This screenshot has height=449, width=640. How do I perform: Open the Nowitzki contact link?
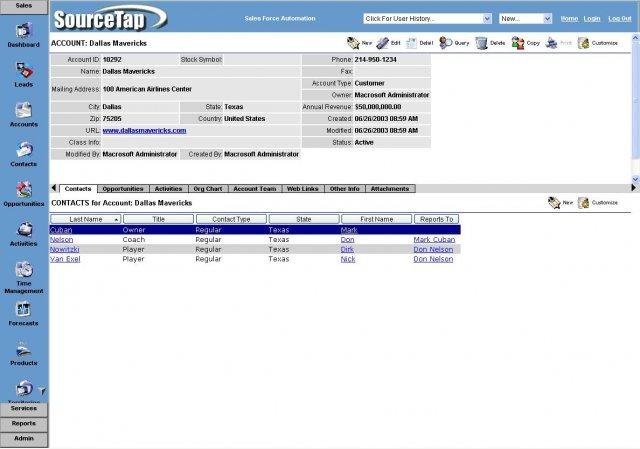tap(64, 249)
